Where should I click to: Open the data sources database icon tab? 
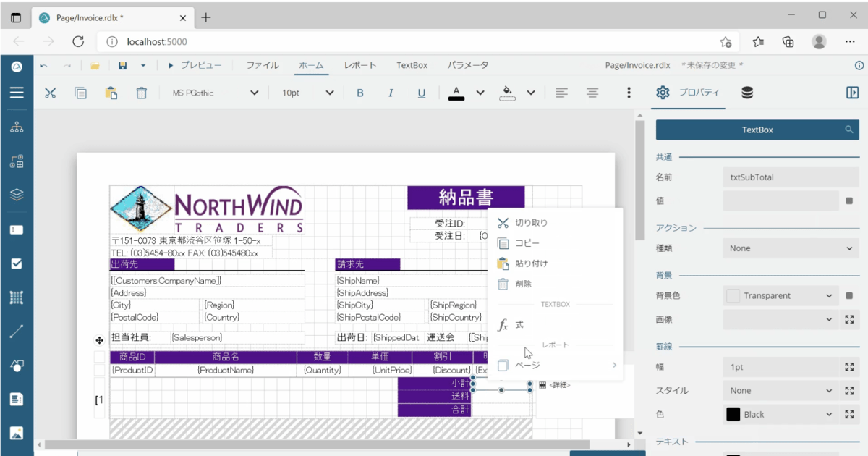pyautogui.click(x=747, y=93)
